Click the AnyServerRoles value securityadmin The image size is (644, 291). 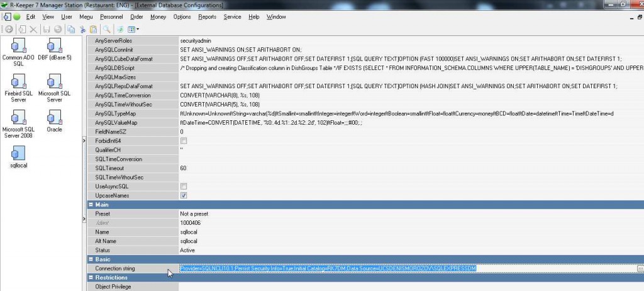coord(196,41)
